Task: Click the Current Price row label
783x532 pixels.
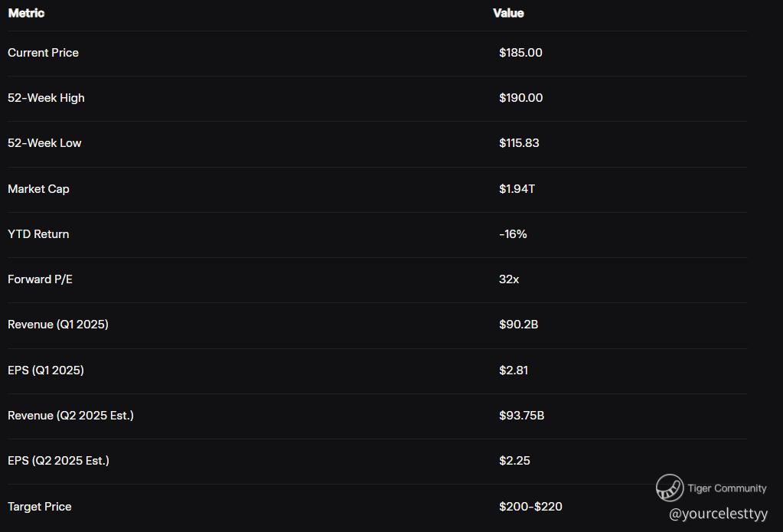Action: (43, 53)
